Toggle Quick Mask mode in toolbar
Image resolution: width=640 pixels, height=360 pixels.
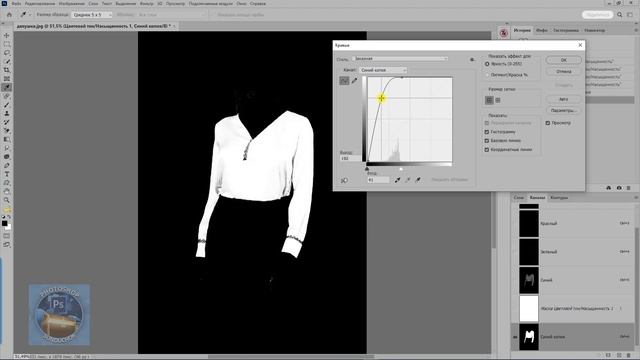click(7, 236)
